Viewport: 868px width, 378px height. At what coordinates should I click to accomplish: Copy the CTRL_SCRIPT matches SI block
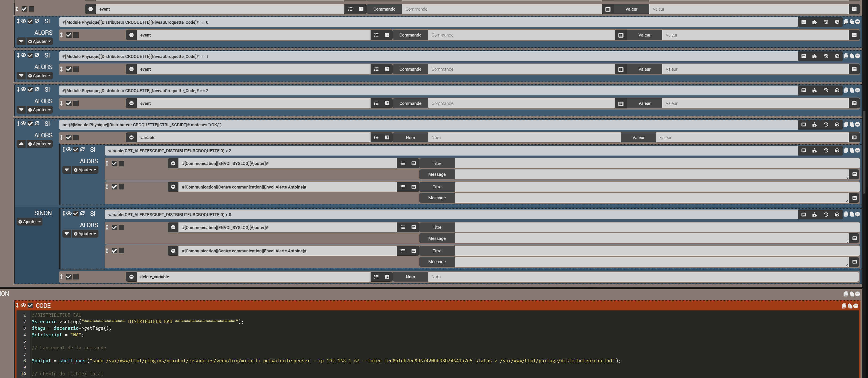tap(845, 124)
